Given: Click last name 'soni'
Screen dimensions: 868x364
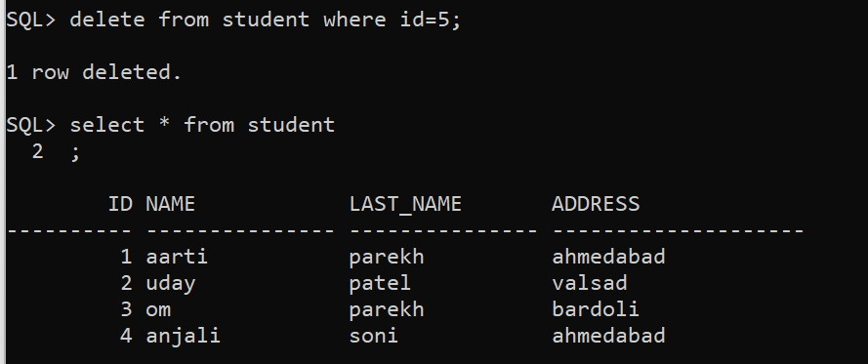Looking at the screenshot, I should [374, 336].
